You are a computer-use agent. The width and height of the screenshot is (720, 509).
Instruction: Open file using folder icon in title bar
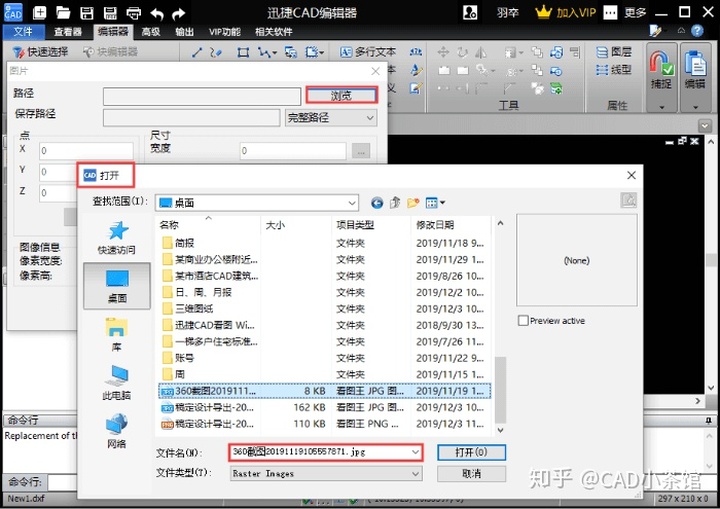63,12
